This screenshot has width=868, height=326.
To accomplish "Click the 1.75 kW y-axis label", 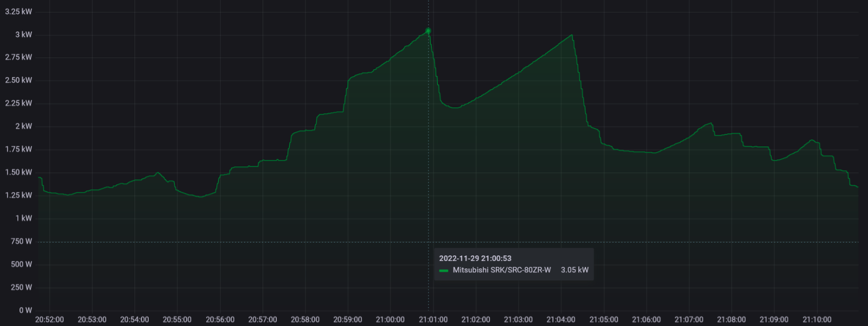I will pos(18,149).
